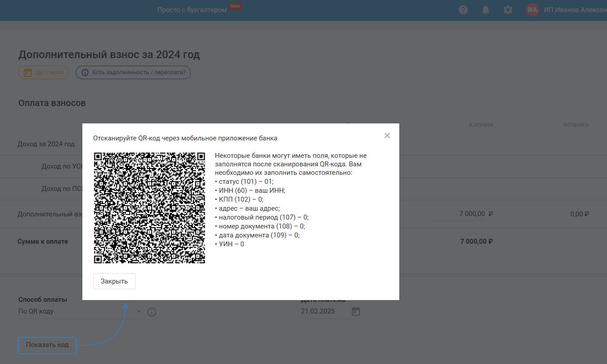
Task: Click the статус (101) – 01 line
Action: 244,182
